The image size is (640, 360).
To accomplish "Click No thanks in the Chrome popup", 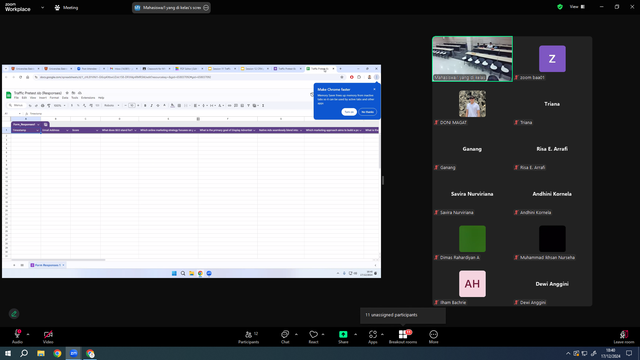I will click(x=367, y=112).
